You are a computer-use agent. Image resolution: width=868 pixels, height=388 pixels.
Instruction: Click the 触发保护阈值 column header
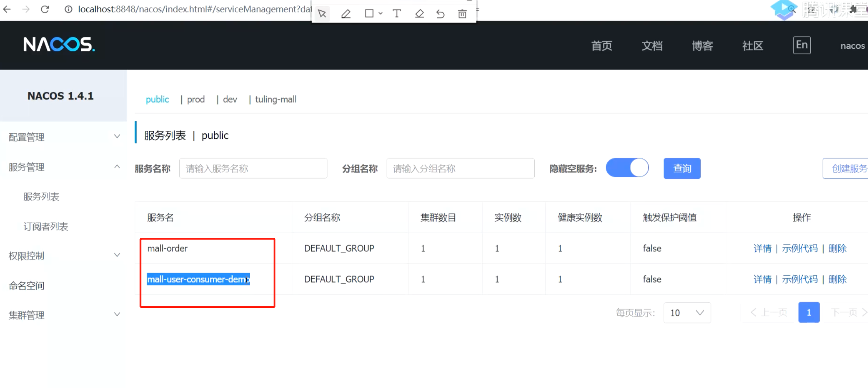[x=670, y=217]
